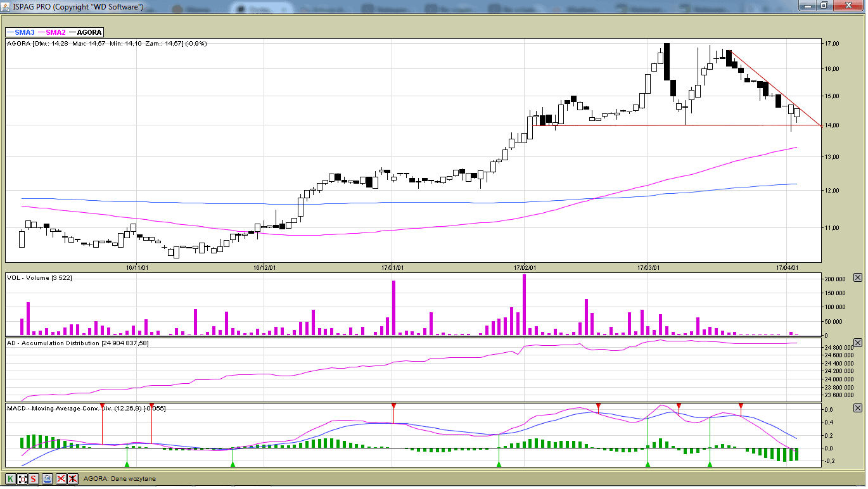
Task: Click the first green MACD buy marker
Action: pyautogui.click(x=127, y=464)
